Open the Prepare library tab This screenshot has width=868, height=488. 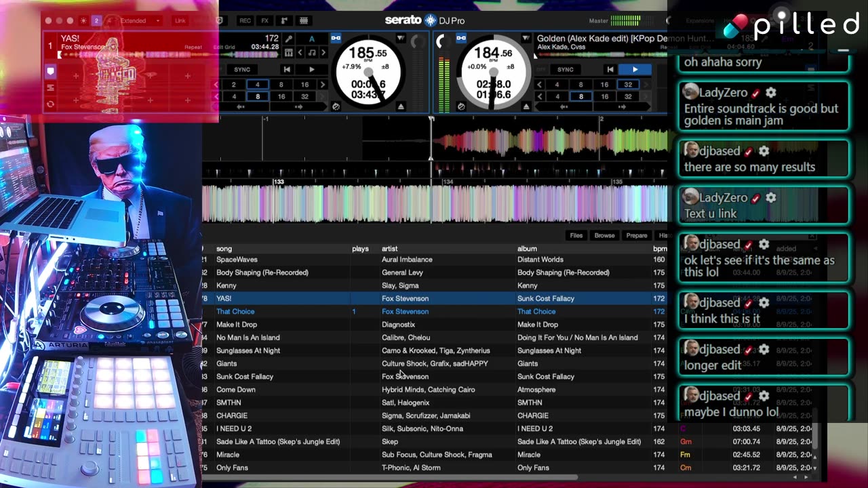coord(637,235)
